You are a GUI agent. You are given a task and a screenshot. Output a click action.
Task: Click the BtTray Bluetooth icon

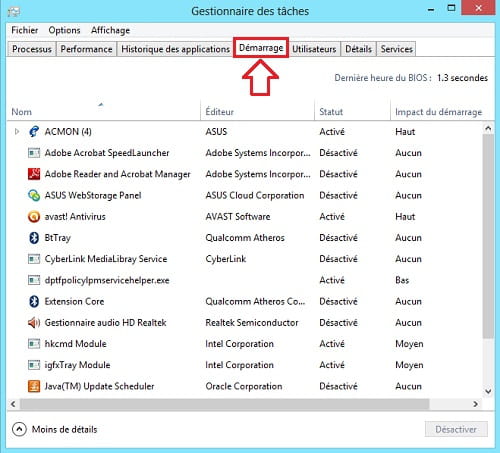point(34,238)
